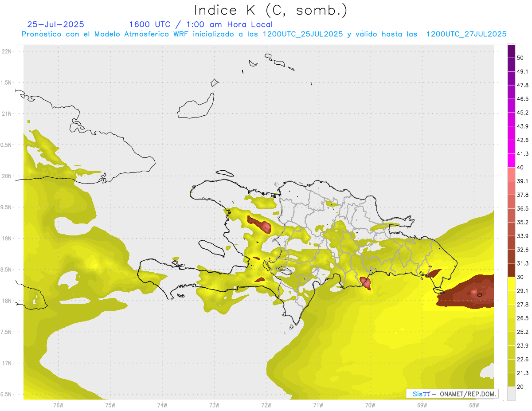Click the "70W" longitude label

click(370, 405)
